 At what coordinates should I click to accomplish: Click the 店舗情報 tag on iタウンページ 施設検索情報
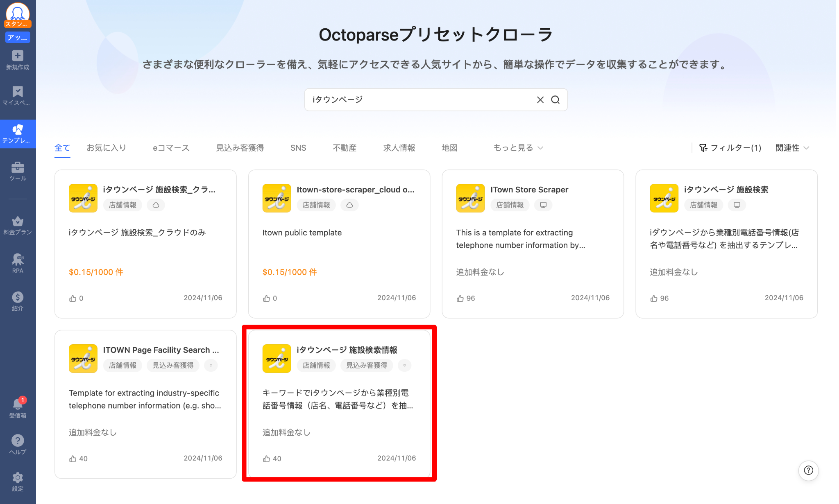tap(316, 365)
